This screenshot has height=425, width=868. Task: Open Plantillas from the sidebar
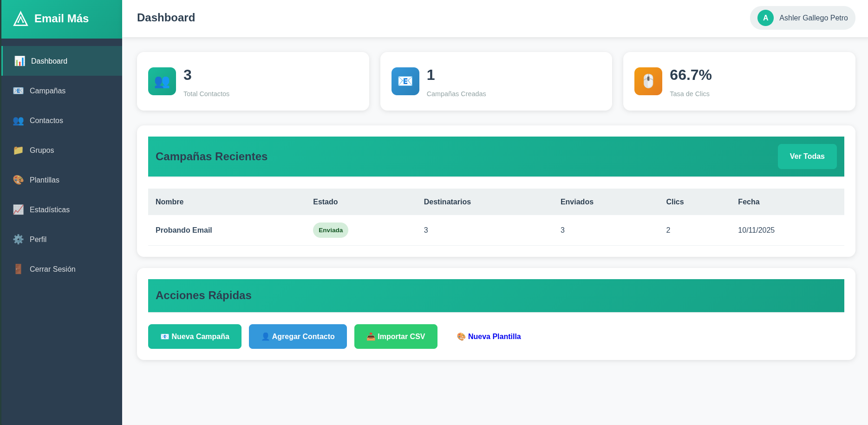[x=62, y=180]
